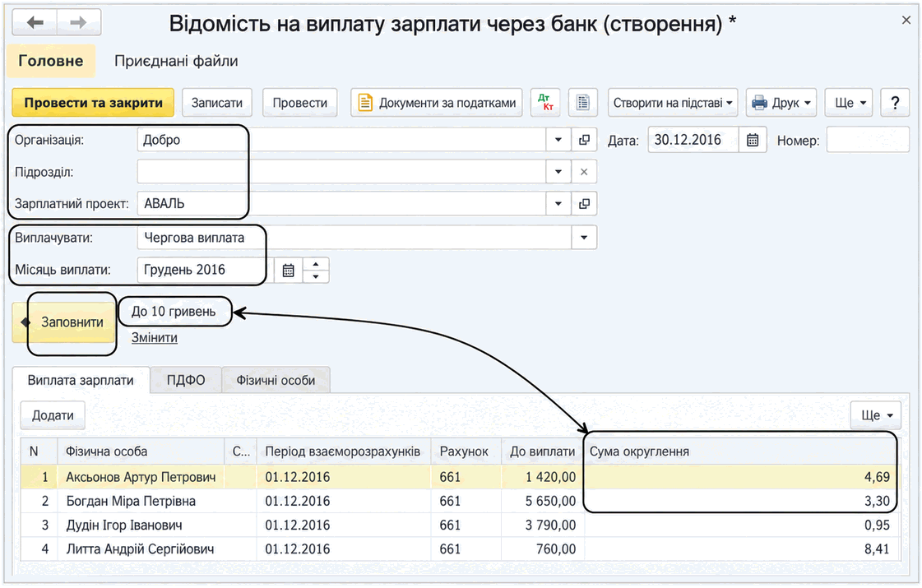
Task: Click the amount 1 420,00 cell
Action: [x=542, y=477]
